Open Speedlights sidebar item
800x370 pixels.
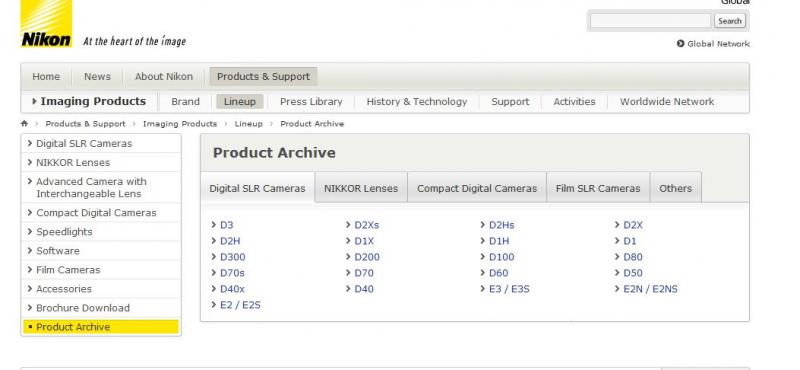point(101,232)
